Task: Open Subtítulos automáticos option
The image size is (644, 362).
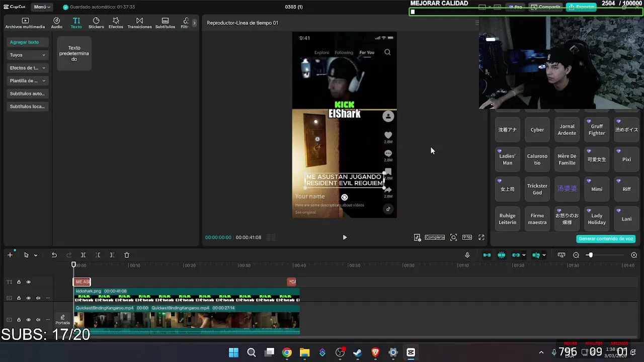Action: (27, 94)
